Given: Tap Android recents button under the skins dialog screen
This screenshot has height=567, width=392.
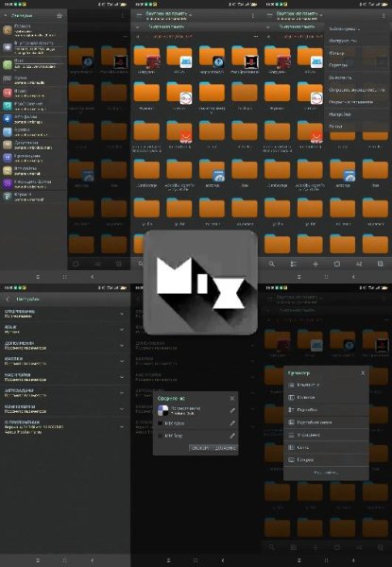Looking at the screenshot, I should point(169,560).
